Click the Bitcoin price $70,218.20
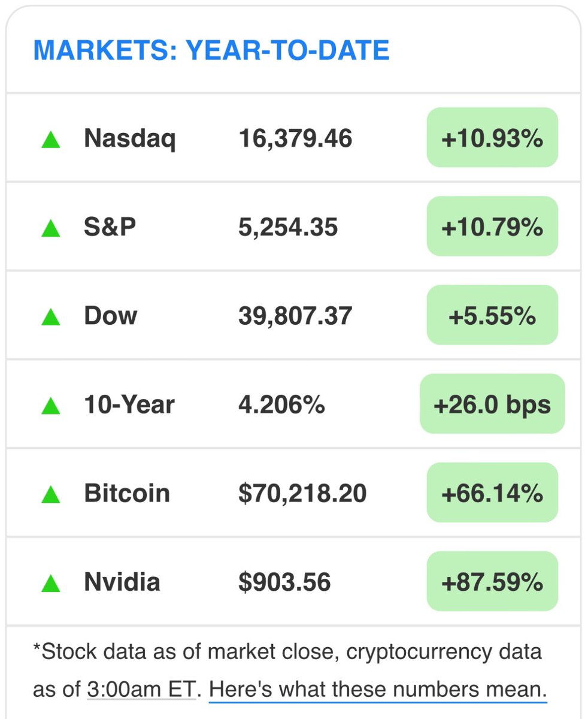The image size is (588, 719). point(302,494)
